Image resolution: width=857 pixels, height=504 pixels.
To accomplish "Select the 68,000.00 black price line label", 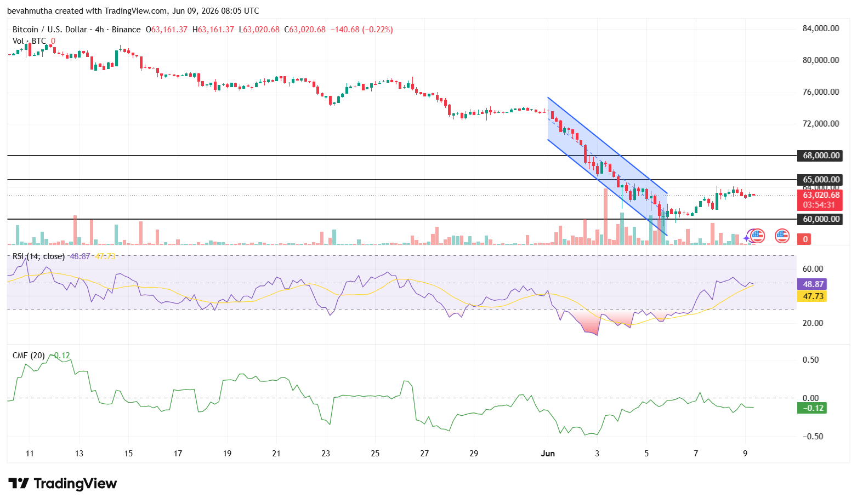I will click(821, 156).
